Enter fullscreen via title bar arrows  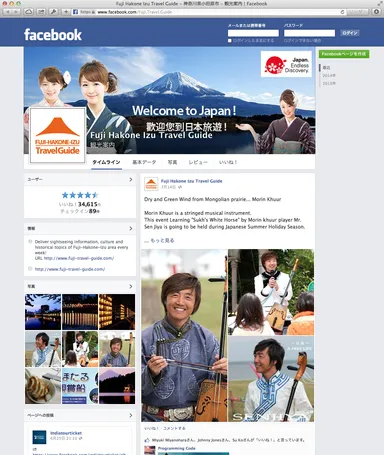380,3
